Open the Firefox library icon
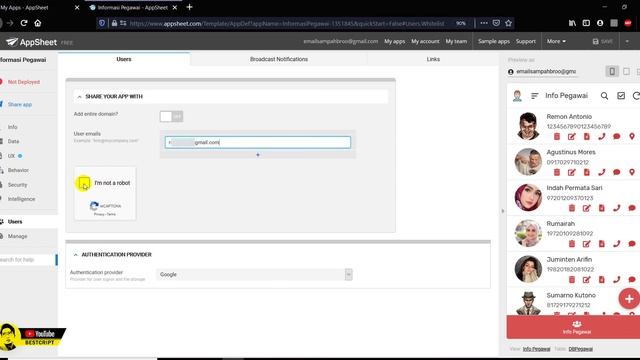The width and height of the screenshot is (640, 360). [572, 23]
